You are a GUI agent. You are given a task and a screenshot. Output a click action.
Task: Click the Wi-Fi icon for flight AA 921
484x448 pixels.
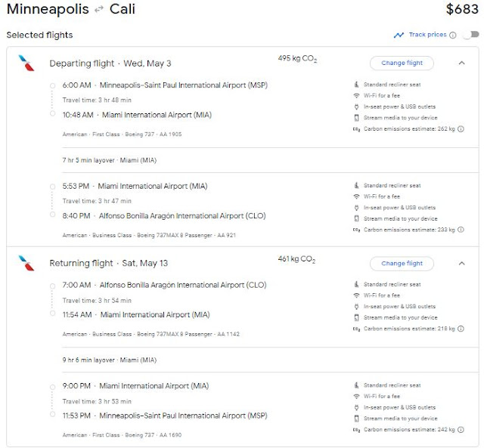[x=356, y=196]
